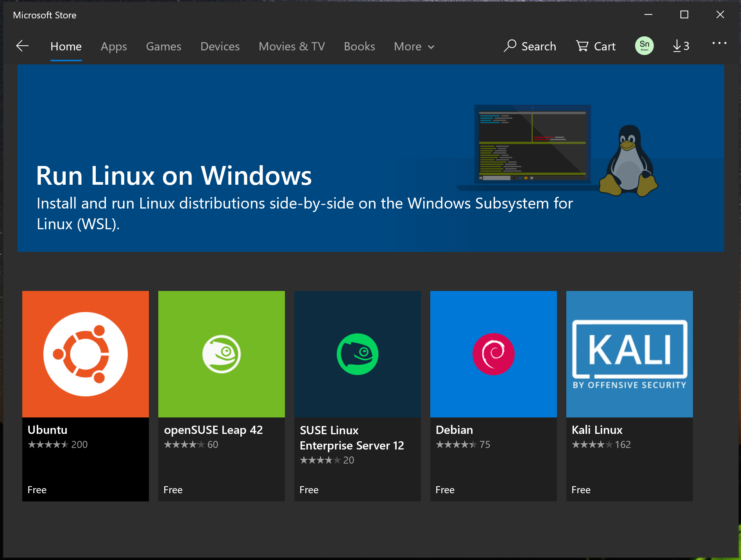
Task: Click the Debian swirl logo
Action: click(x=493, y=354)
